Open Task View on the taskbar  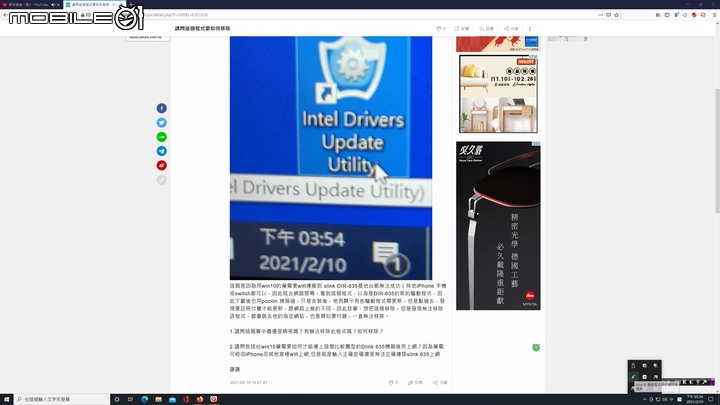point(130,399)
